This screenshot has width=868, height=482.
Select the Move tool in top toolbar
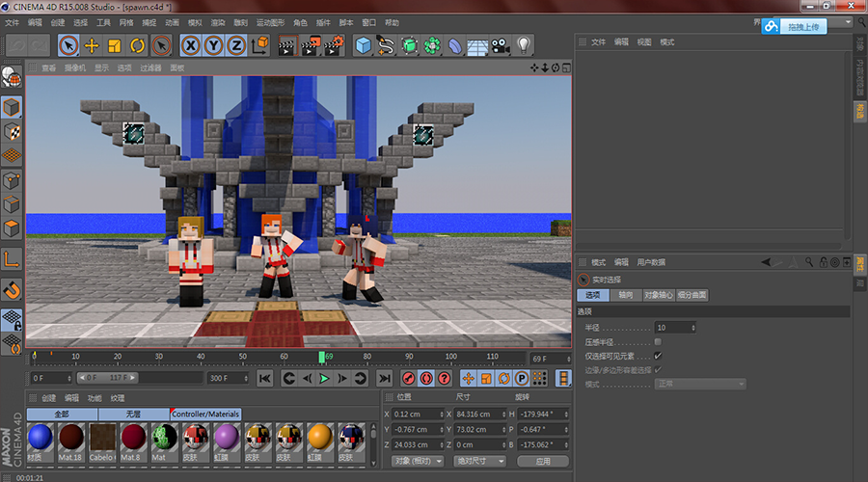(x=93, y=45)
